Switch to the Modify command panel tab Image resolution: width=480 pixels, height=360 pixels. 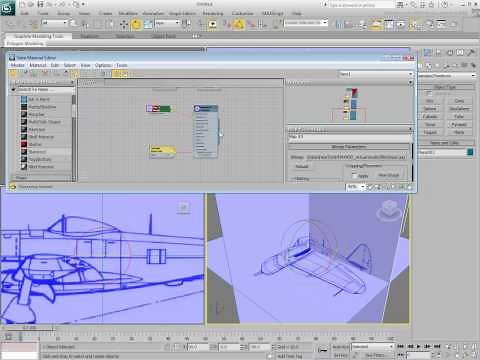point(428,53)
